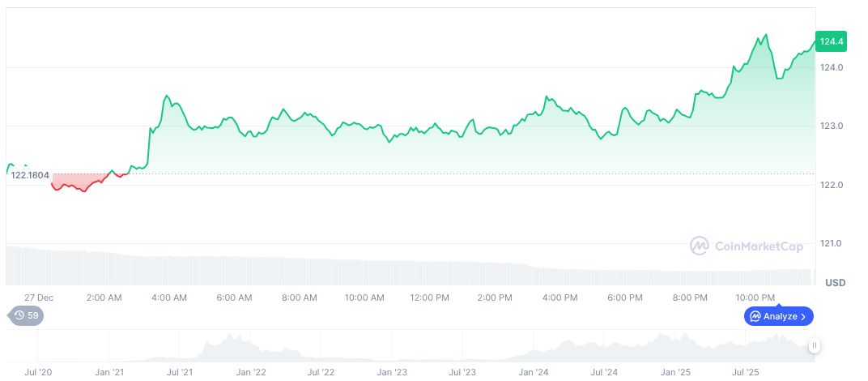Click the 27 Dec date axis label

[39, 298]
